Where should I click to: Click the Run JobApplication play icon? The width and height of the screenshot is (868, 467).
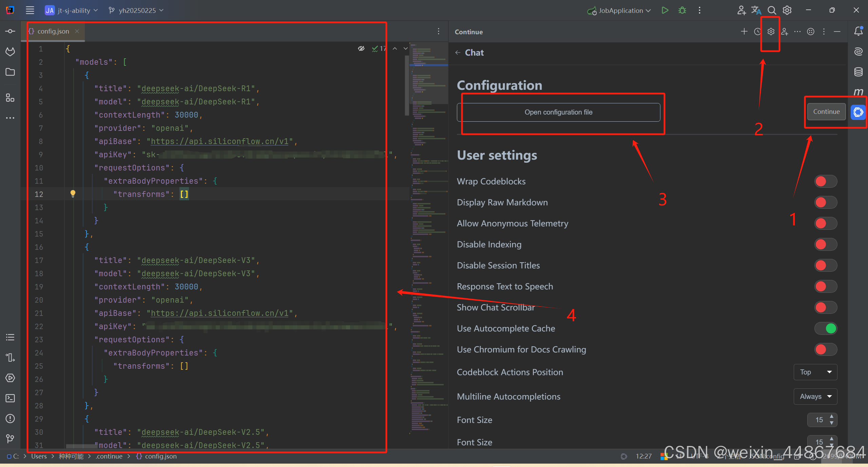click(665, 10)
